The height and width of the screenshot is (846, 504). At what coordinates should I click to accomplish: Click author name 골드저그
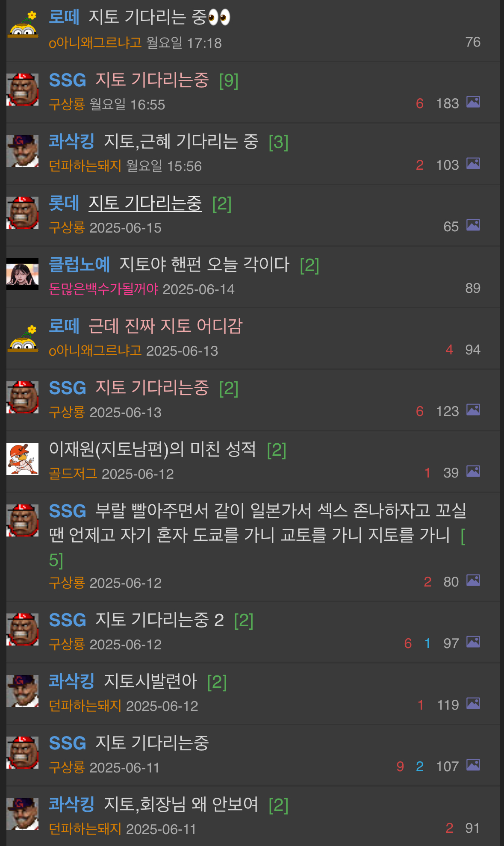73,474
